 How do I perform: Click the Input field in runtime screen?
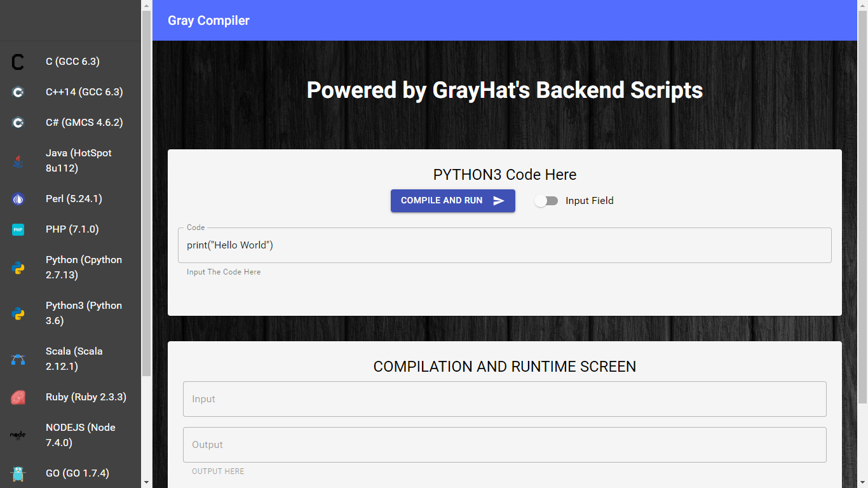[x=505, y=399]
